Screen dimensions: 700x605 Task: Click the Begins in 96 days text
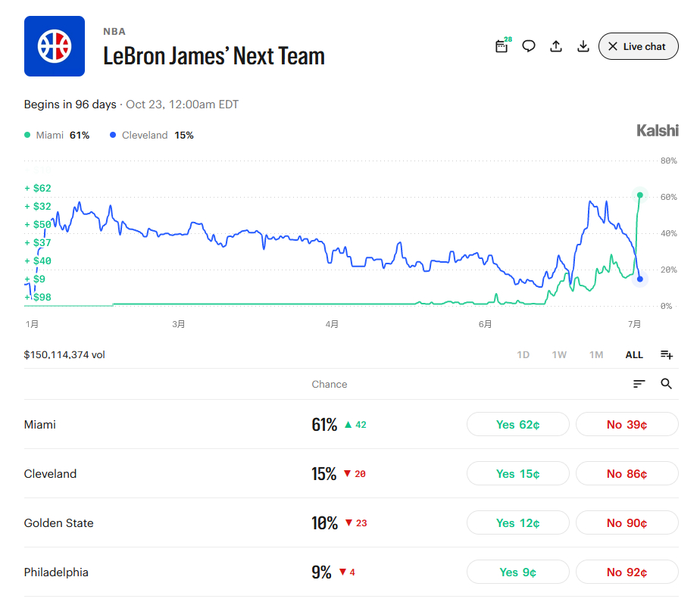click(x=70, y=104)
